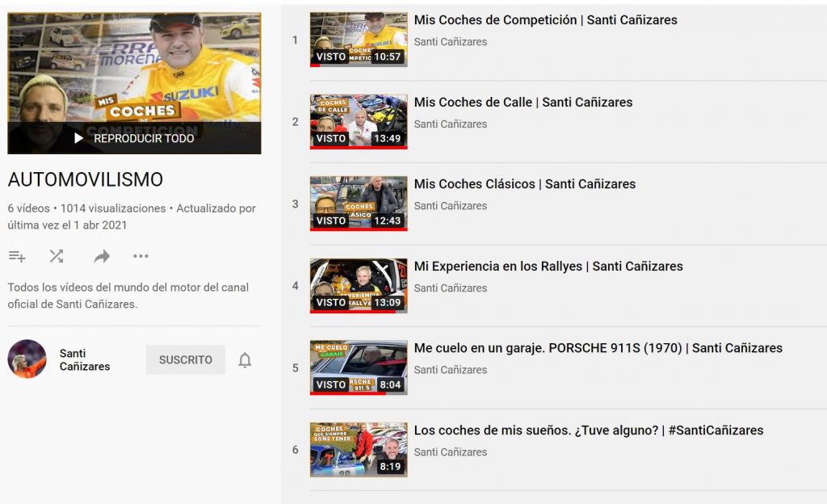Click the Los coches de mis sueños title
Screen dimensions: 827x504
588,430
